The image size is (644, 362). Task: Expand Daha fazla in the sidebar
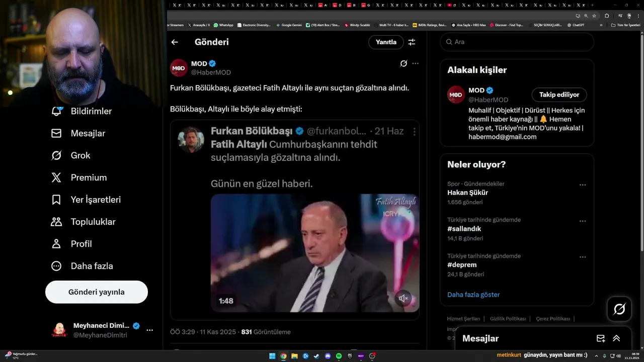(x=82, y=266)
